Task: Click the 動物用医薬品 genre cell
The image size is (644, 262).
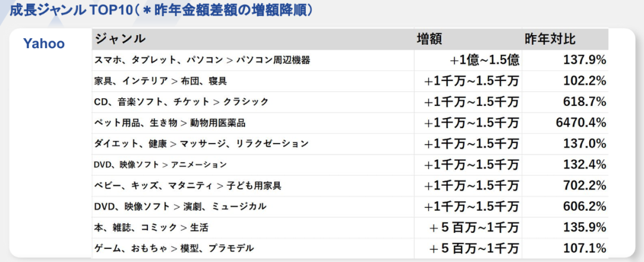Action: coord(170,123)
